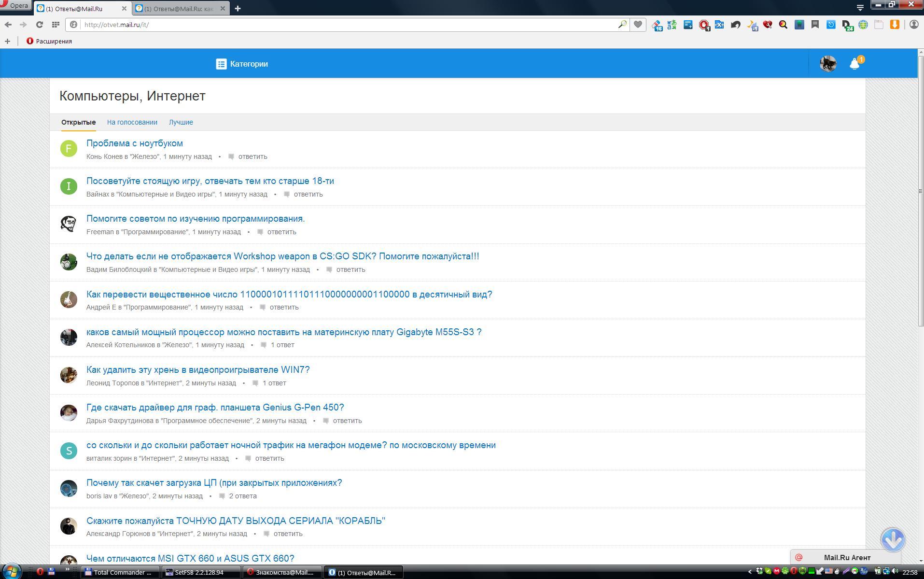Open the Opera account profile icon
Image resolution: width=924 pixels, height=579 pixels.
pos(914,24)
